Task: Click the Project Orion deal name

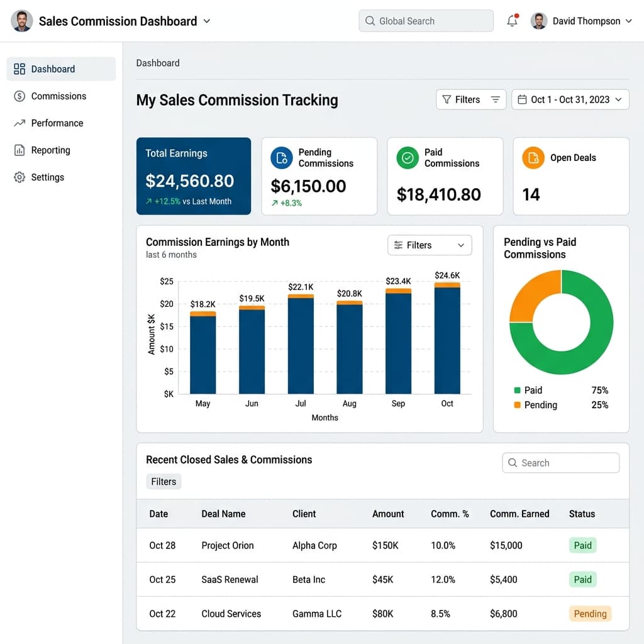Action: coord(228,545)
